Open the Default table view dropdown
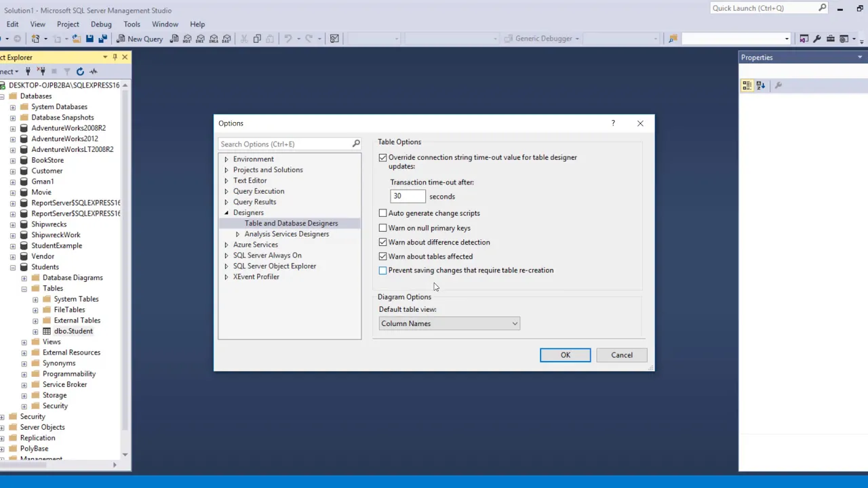 click(x=449, y=323)
